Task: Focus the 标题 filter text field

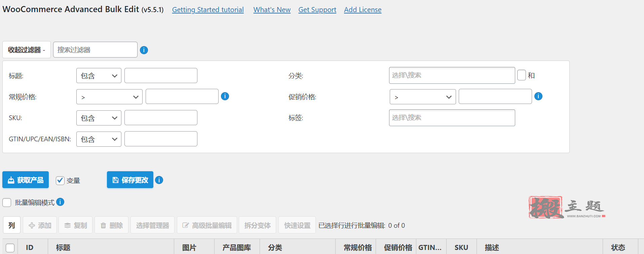Action: pos(161,75)
